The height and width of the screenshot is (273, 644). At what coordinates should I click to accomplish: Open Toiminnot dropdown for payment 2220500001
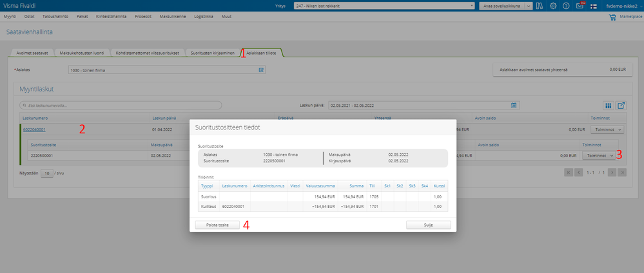tap(598, 156)
